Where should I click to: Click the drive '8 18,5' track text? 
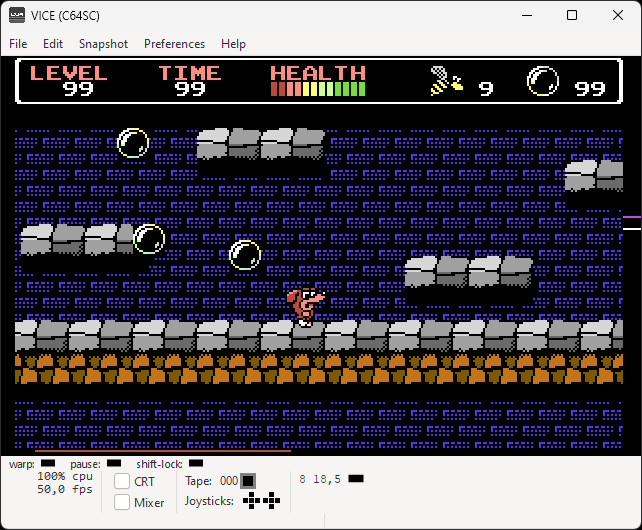click(320, 479)
